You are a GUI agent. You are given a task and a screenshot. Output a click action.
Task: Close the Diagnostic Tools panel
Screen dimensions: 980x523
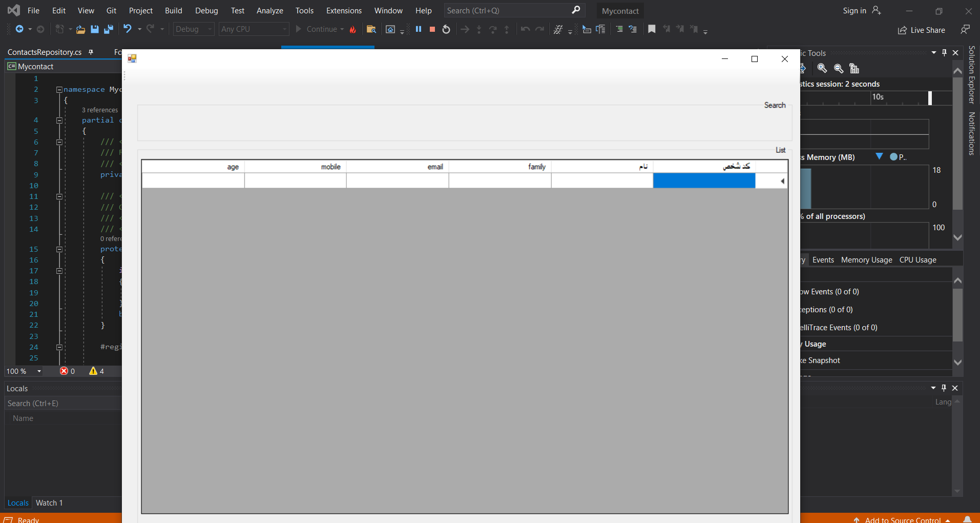pos(955,53)
